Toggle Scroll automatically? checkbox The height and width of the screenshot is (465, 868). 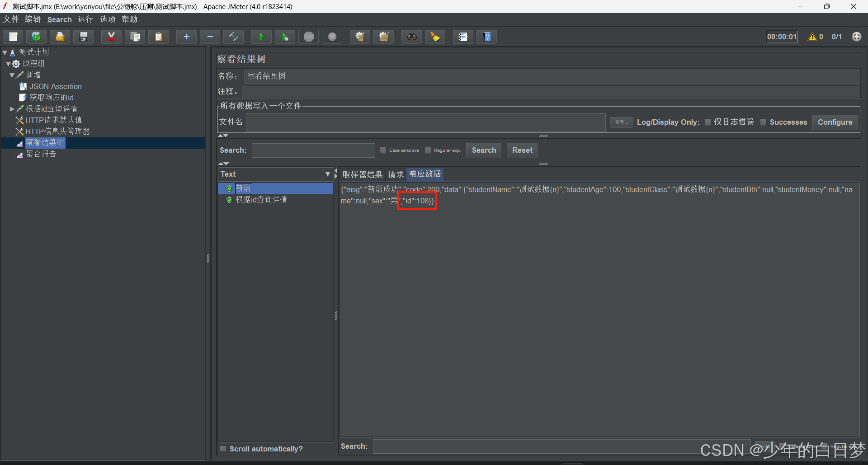coord(223,449)
